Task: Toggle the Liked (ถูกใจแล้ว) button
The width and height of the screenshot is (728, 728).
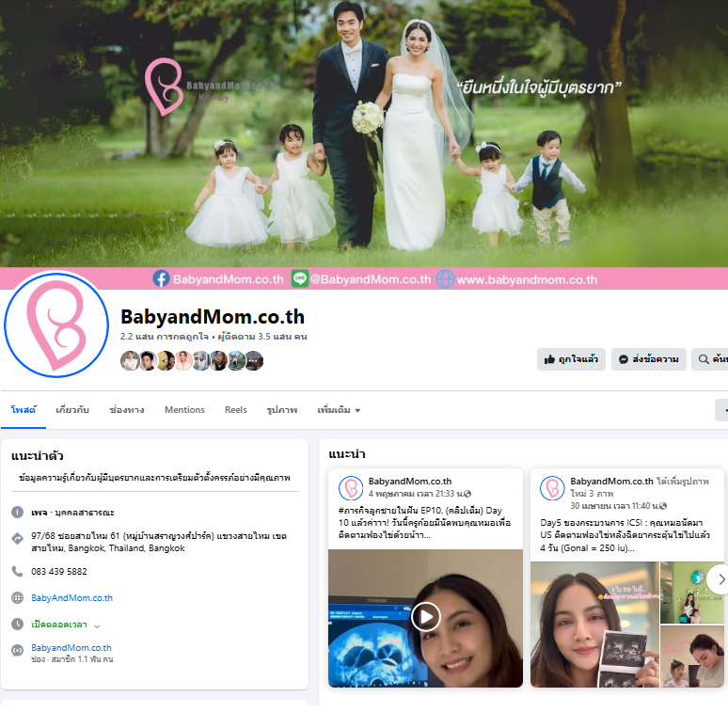Action: point(571,359)
